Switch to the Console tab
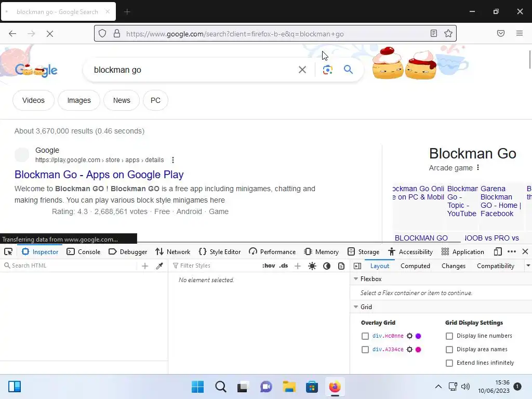532x399 pixels. pyautogui.click(x=84, y=252)
